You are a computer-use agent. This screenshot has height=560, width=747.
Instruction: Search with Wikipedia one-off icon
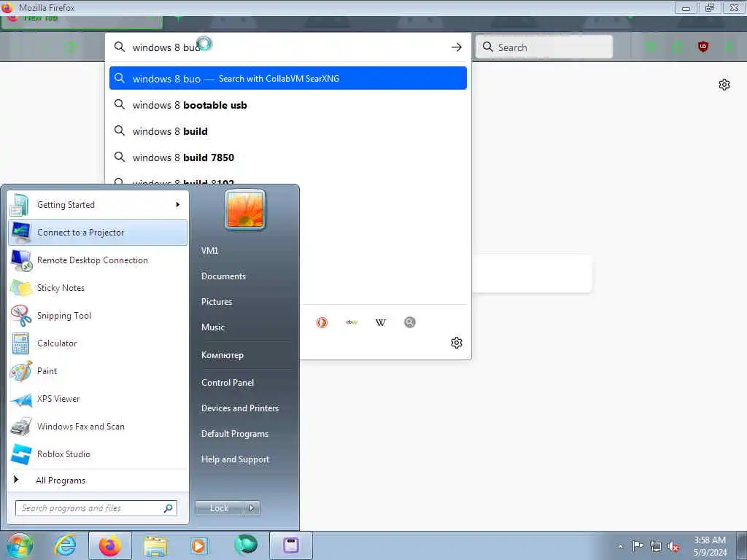click(x=381, y=322)
